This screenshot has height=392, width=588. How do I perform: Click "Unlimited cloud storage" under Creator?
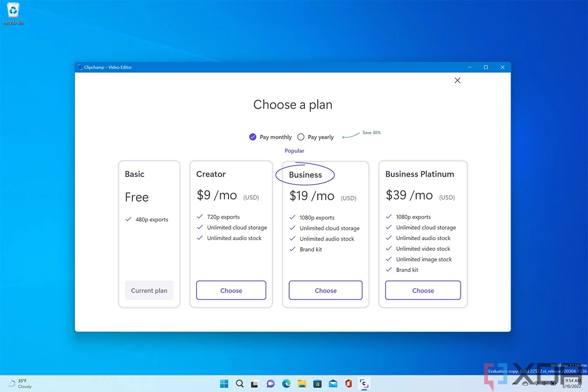coord(237,228)
